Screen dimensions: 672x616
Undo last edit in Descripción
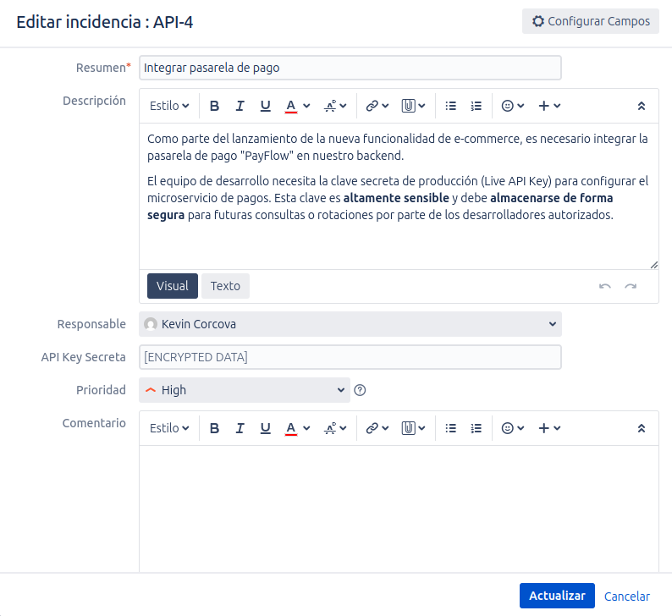pyautogui.click(x=604, y=286)
